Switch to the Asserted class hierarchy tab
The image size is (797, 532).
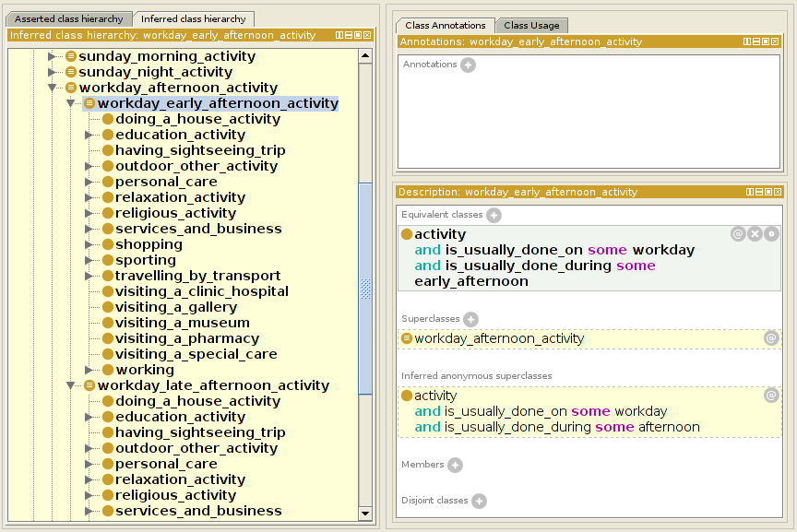(x=68, y=19)
